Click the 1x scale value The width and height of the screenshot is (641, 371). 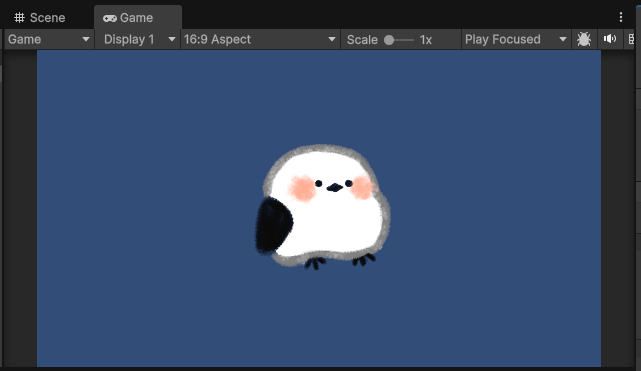point(426,40)
